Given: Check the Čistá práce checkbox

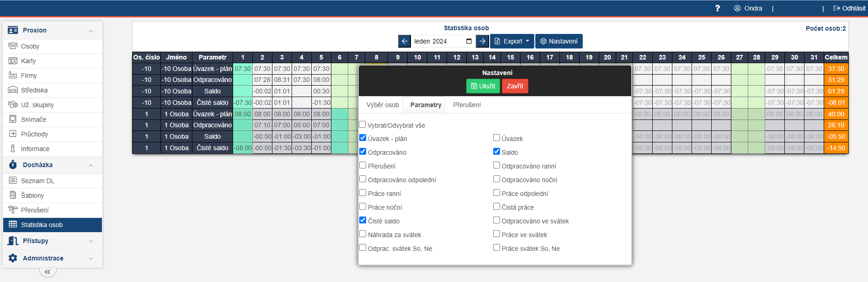Looking at the screenshot, I should coord(496,206).
